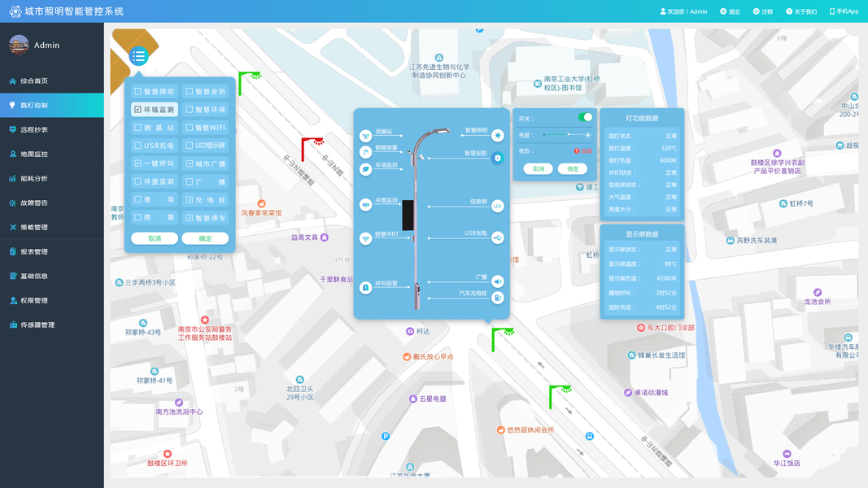Click the USB充电 icon on the lamp diagram
Image resolution: width=868 pixels, height=488 pixels.
pyautogui.click(x=498, y=238)
